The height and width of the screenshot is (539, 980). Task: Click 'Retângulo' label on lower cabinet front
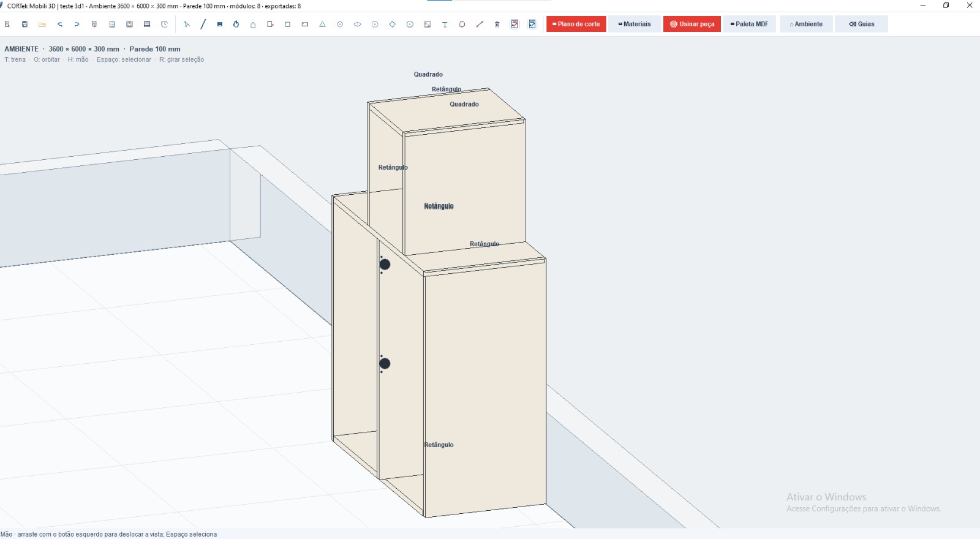pyautogui.click(x=439, y=445)
